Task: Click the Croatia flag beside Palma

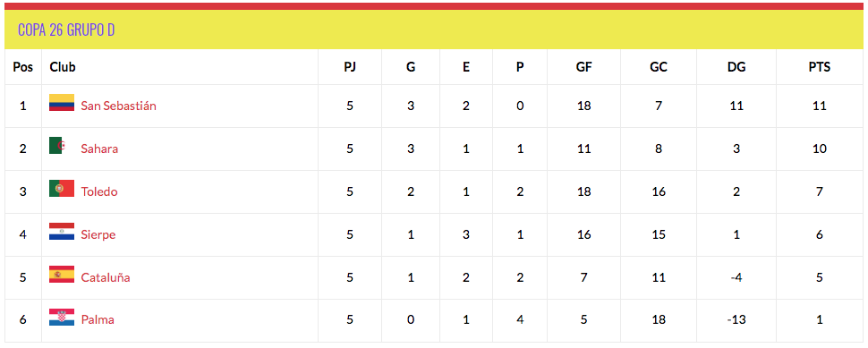Action: click(62, 318)
